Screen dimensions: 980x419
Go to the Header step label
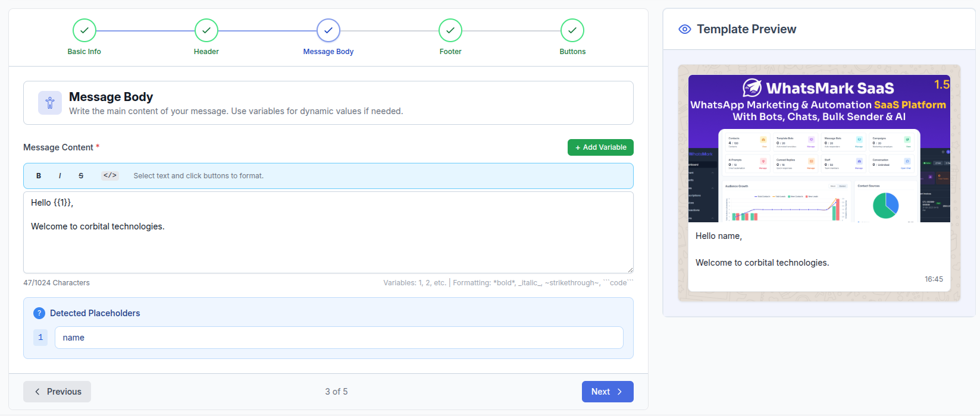tap(206, 52)
